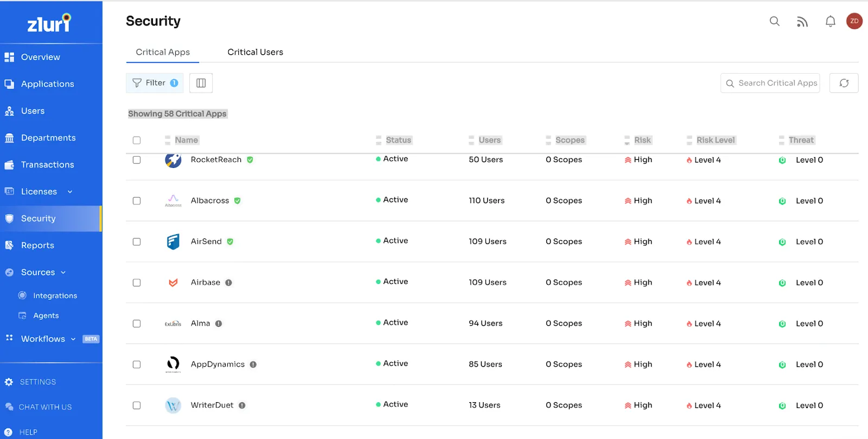Select the RocketReach row checkbox
The height and width of the screenshot is (439, 868).
137,160
